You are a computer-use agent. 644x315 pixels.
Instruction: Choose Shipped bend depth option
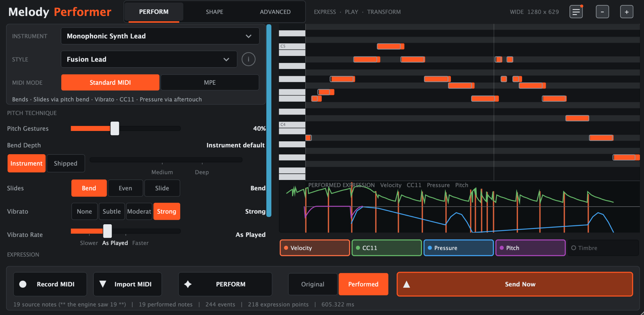65,163
